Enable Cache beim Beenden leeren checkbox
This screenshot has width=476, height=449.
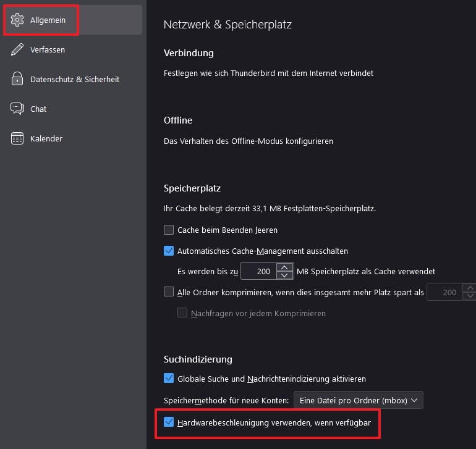pyautogui.click(x=169, y=230)
